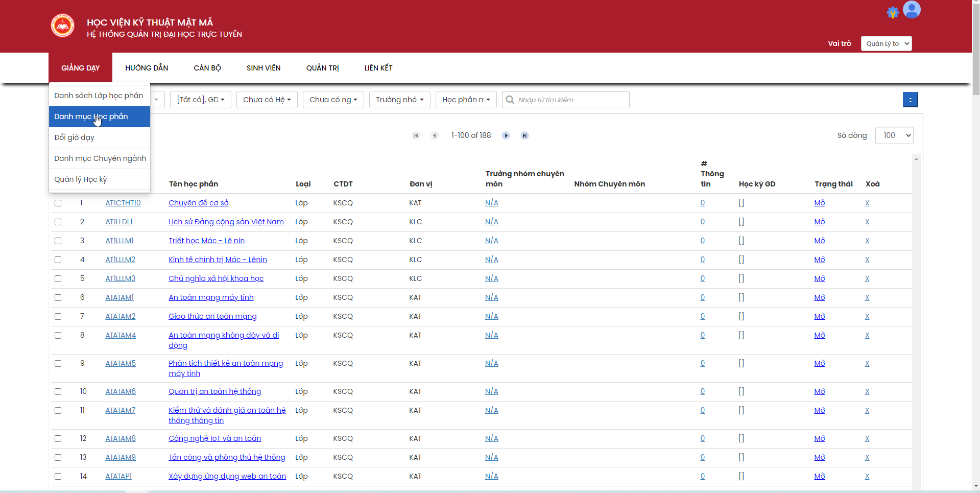Select Danh sách Lớp học phần menu item

click(99, 96)
